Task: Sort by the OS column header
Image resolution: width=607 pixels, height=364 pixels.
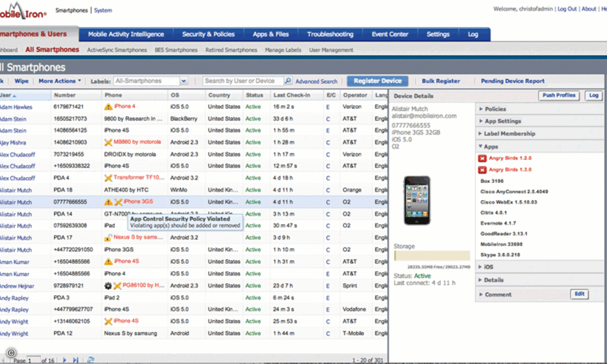Action: pos(186,95)
